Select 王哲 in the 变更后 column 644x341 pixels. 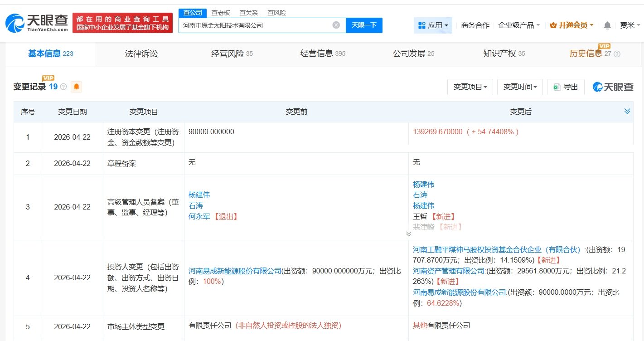[x=420, y=217]
